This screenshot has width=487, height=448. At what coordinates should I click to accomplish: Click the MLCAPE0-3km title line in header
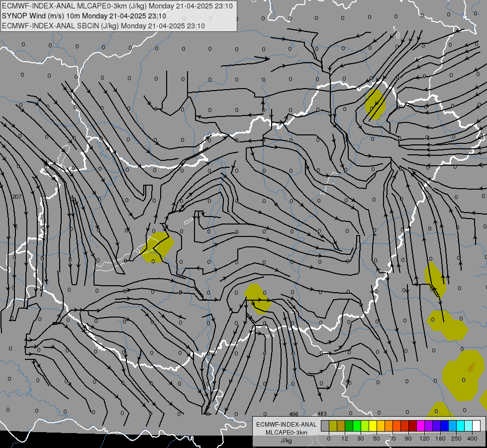coord(117,6)
